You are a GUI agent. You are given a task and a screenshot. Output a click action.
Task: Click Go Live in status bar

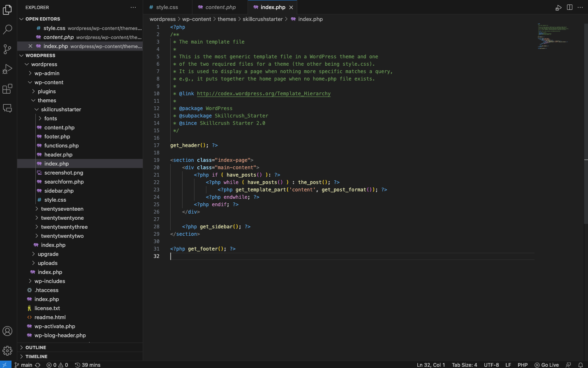tap(546, 365)
